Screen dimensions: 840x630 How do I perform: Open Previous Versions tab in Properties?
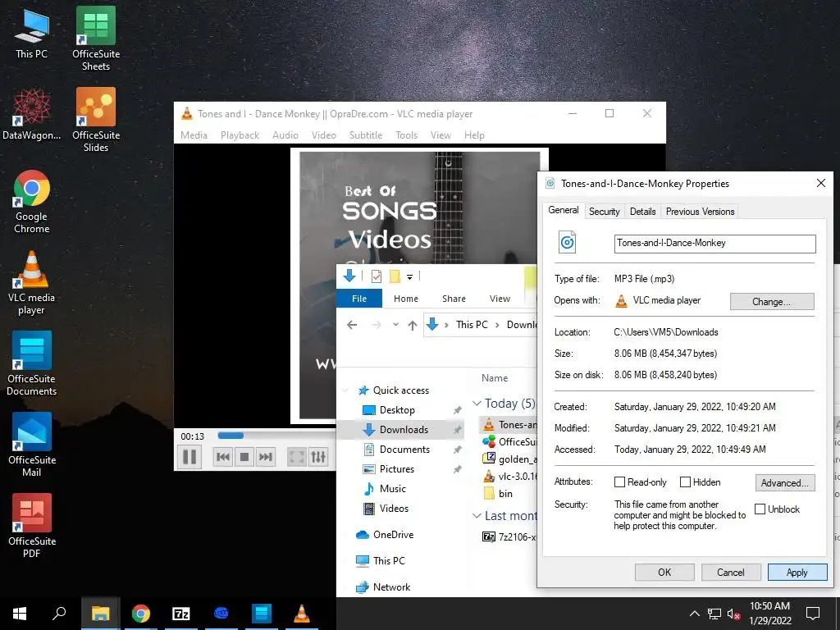(700, 212)
